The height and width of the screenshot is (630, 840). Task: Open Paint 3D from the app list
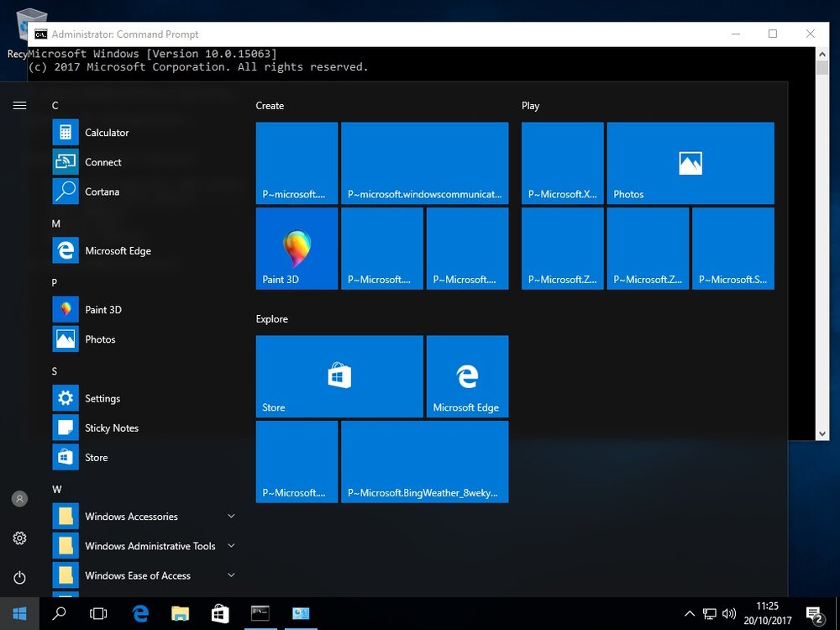pos(144,310)
